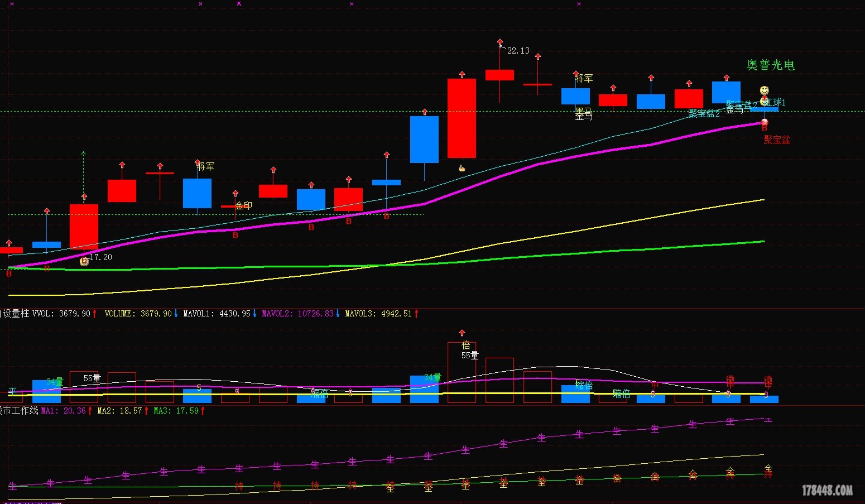Select the tallest red candlestick
Viewport: 865px width, 504px height.
[462, 118]
